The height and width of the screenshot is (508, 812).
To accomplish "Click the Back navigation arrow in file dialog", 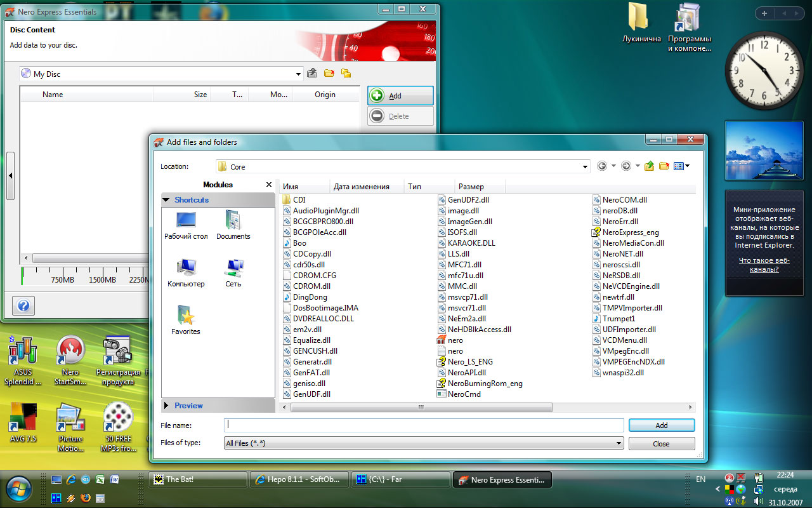I will coord(602,166).
